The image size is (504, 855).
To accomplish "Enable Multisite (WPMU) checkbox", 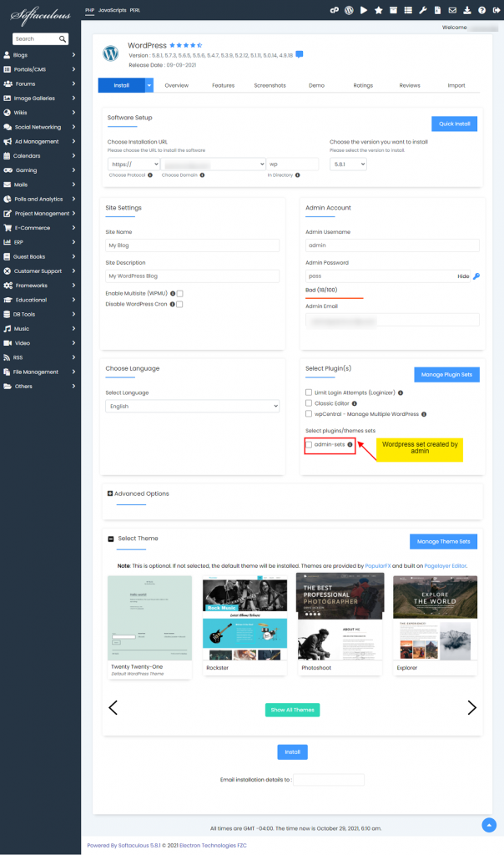I will click(x=179, y=293).
